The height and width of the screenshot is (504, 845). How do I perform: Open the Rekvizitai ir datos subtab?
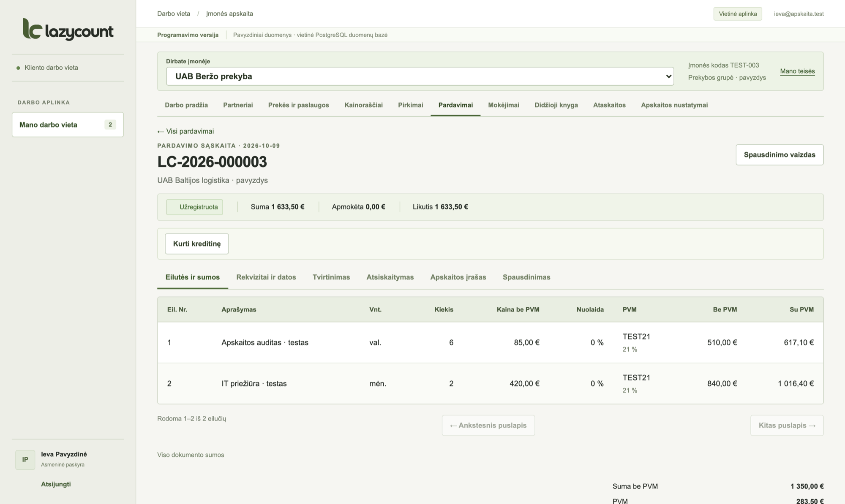click(x=266, y=277)
